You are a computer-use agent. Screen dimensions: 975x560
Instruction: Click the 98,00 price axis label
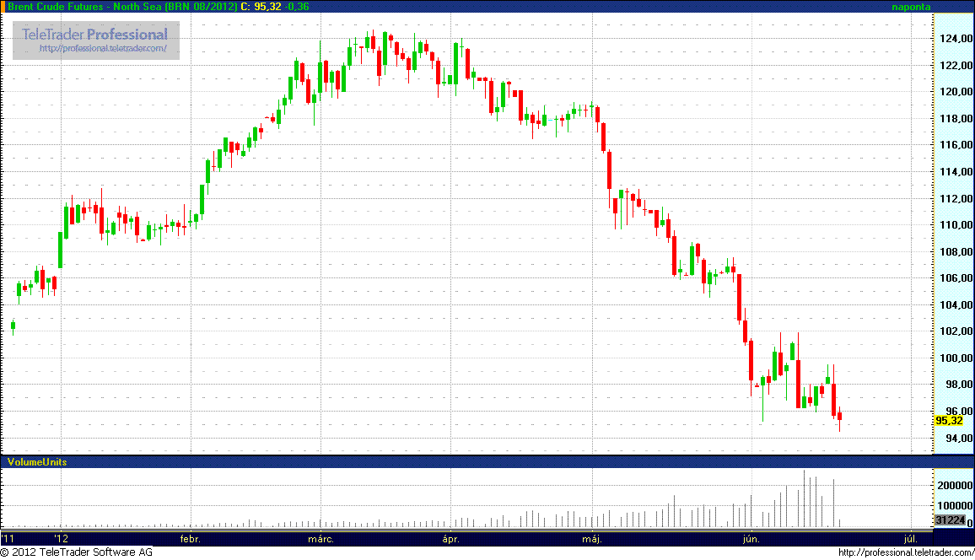tap(959, 385)
